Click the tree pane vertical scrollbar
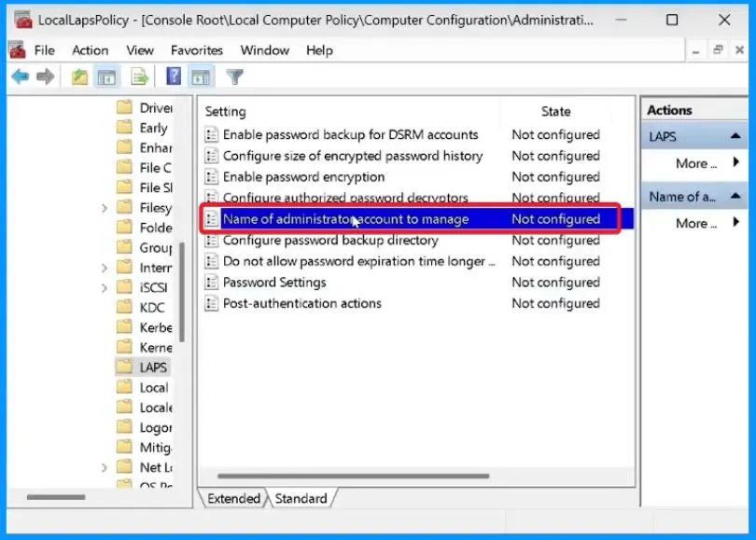This screenshot has width=756, height=540. (182, 292)
